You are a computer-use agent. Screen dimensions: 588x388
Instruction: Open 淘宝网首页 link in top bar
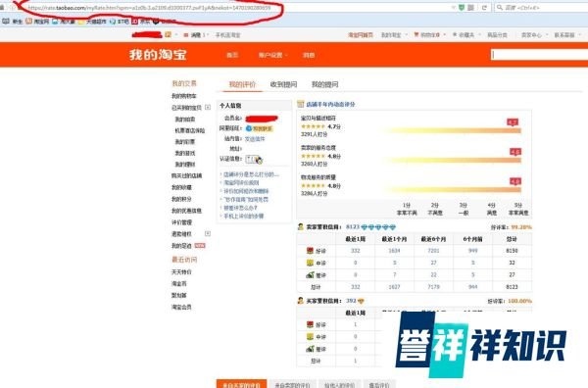(x=361, y=35)
